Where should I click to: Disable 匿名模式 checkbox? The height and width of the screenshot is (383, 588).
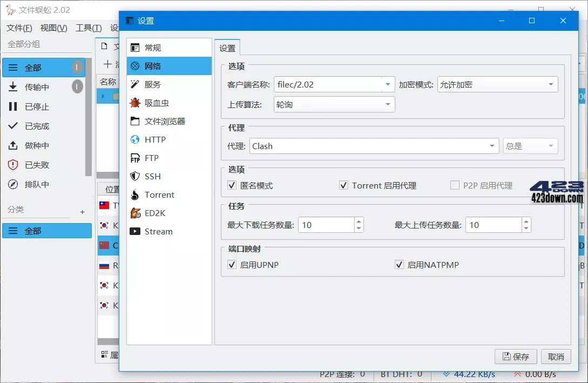(232, 185)
